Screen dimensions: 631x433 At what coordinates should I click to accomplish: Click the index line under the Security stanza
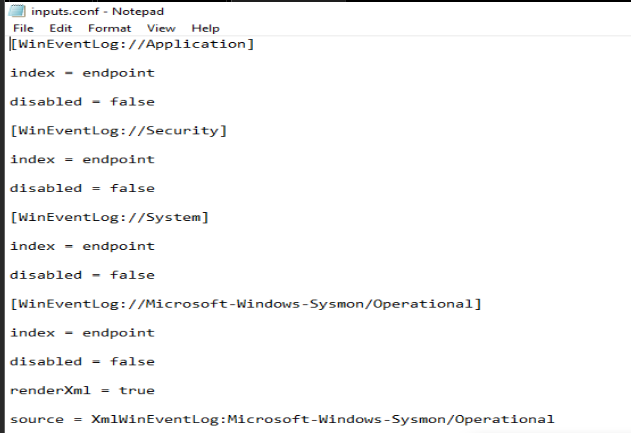tap(82, 159)
